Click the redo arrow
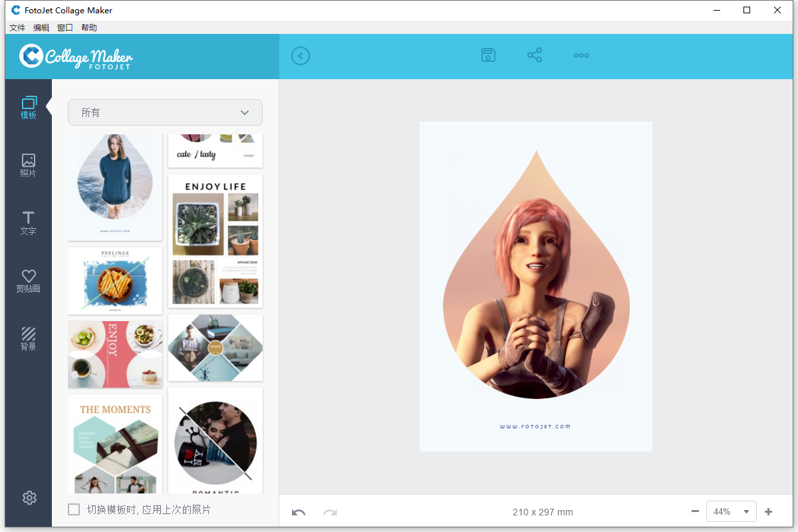 point(330,513)
